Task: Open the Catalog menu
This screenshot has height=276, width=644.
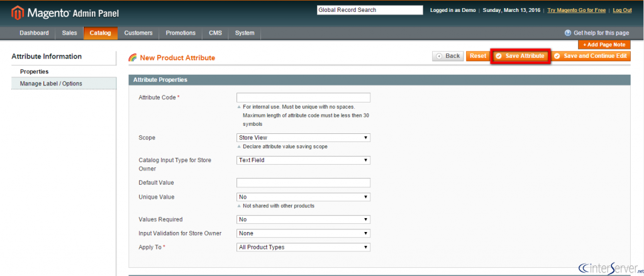Action: coord(100,33)
